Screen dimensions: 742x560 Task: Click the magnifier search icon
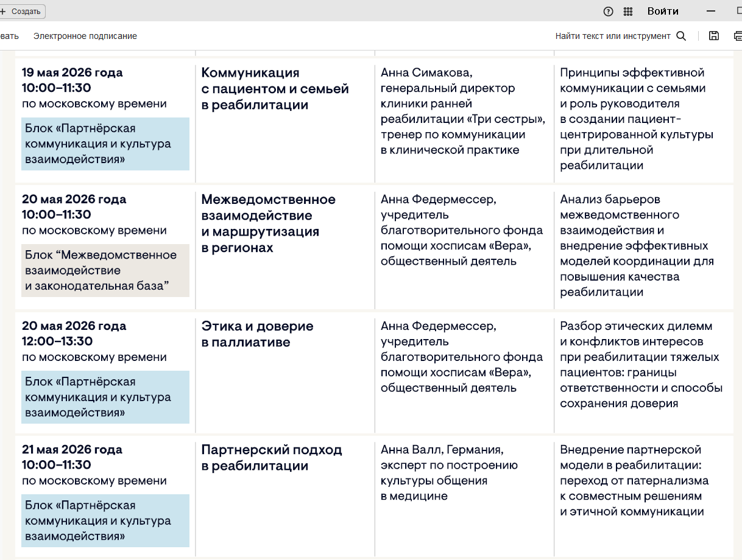(681, 36)
